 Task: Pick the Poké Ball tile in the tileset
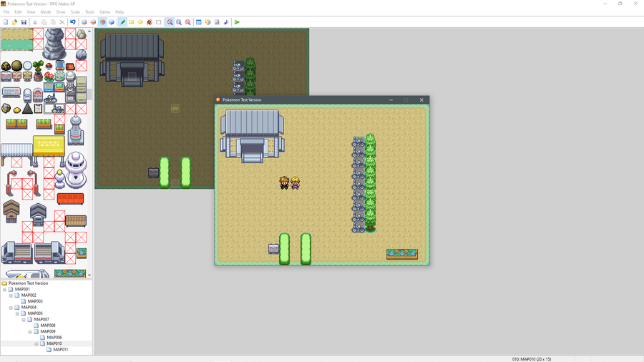(x=49, y=66)
